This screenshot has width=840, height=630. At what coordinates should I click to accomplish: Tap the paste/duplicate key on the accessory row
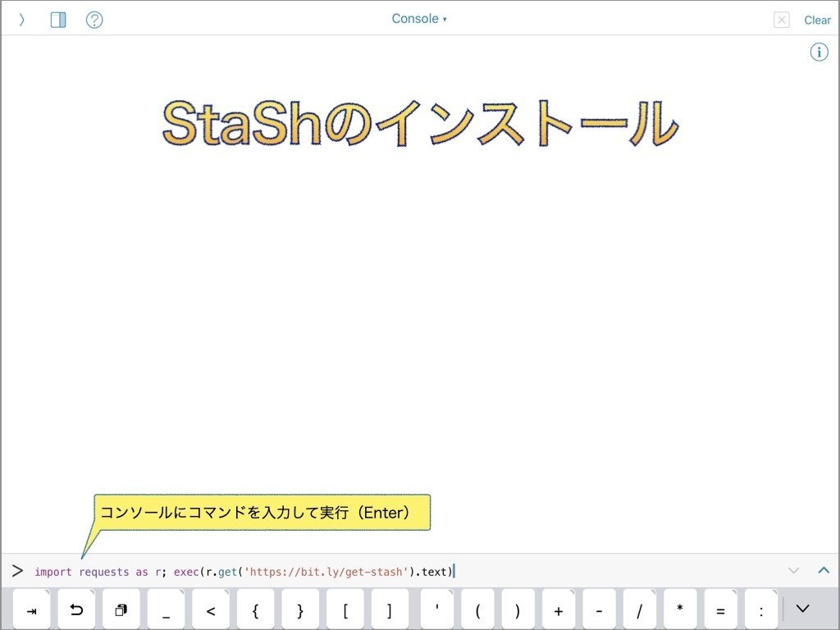121,609
